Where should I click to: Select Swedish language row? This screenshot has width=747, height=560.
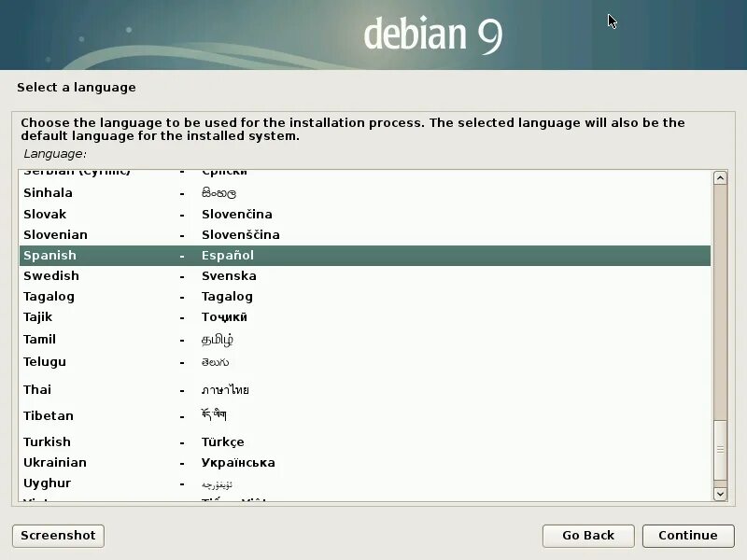(365, 275)
